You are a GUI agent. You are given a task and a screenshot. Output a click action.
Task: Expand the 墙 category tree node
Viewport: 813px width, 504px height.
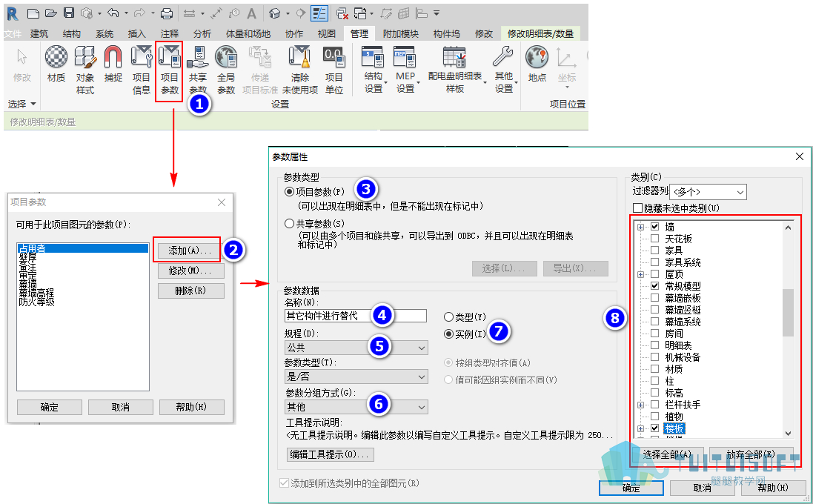tap(641, 227)
